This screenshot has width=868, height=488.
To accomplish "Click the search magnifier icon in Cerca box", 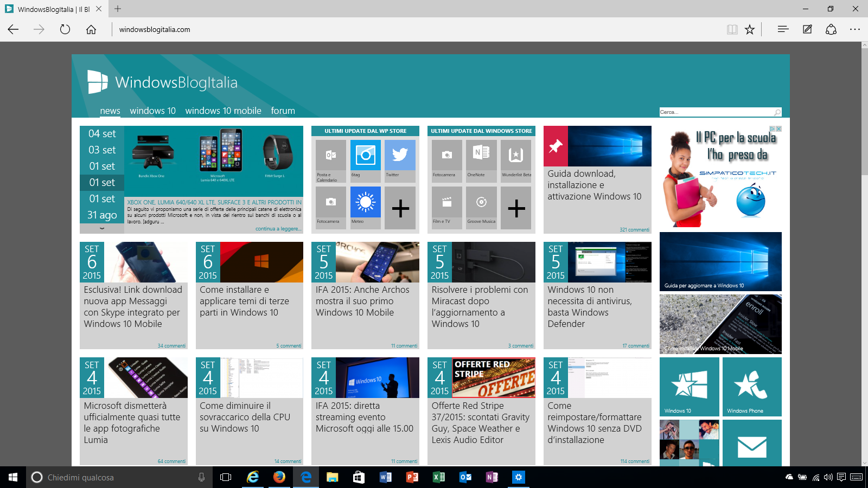I will tap(777, 112).
